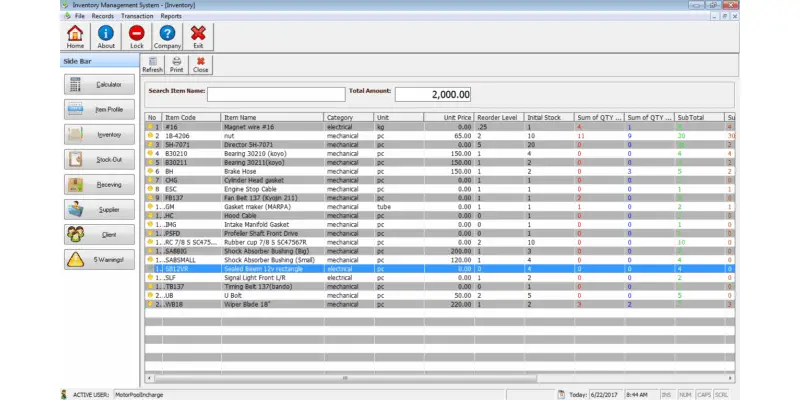Sort by the Unit column header
Viewport: 800px width, 400px height.
tap(398, 117)
